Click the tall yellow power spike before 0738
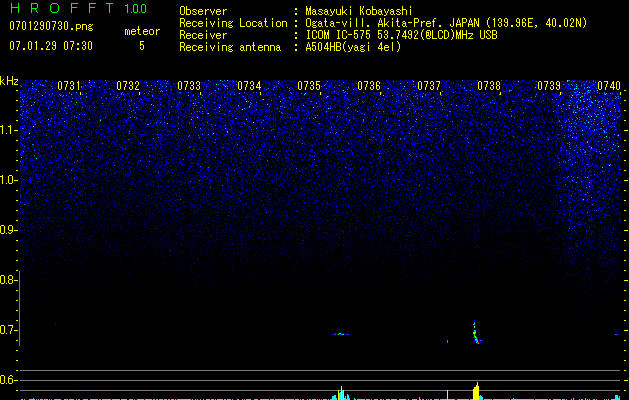 [x=476, y=391]
